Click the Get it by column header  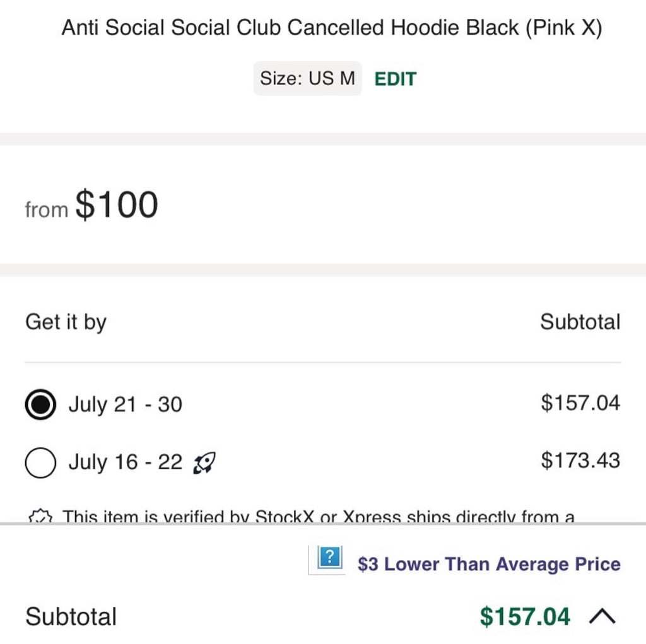pyautogui.click(x=66, y=322)
